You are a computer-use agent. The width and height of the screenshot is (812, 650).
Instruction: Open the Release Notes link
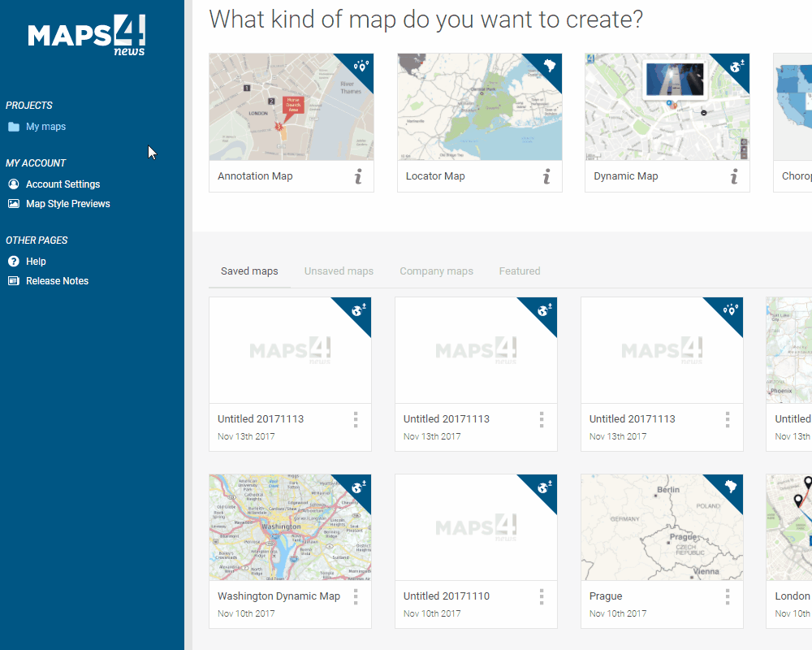pos(58,281)
